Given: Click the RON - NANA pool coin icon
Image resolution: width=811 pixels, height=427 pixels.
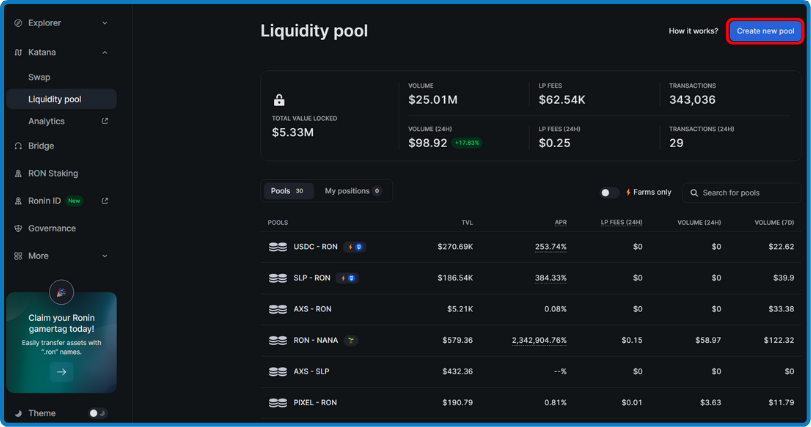Looking at the screenshot, I should click(278, 340).
